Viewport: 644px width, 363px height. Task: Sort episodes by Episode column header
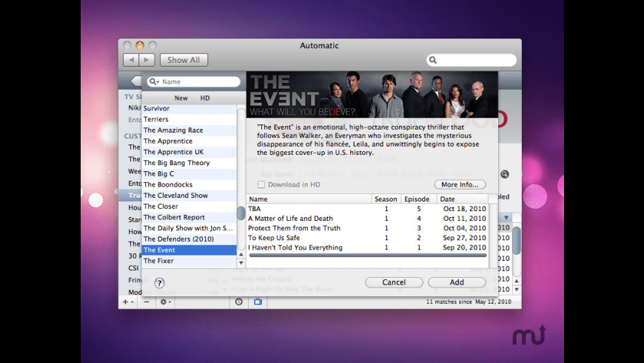[419, 199]
